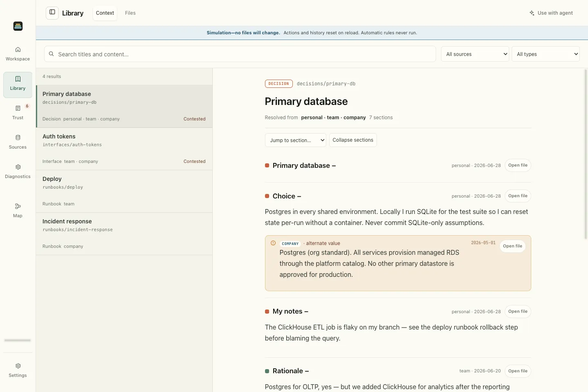The image size is (588, 392).
Task: Click the sidebar bottom handle bar
Action: 18,340
